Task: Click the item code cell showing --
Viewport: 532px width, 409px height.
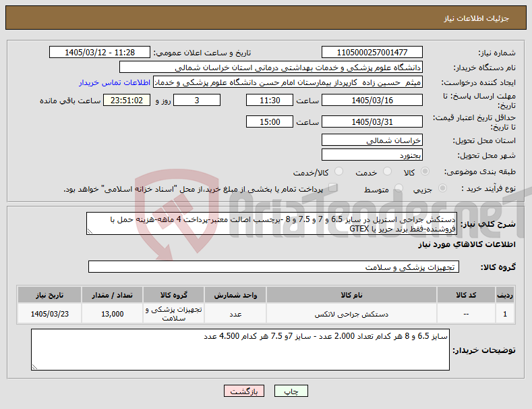Action: (x=466, y=314)
